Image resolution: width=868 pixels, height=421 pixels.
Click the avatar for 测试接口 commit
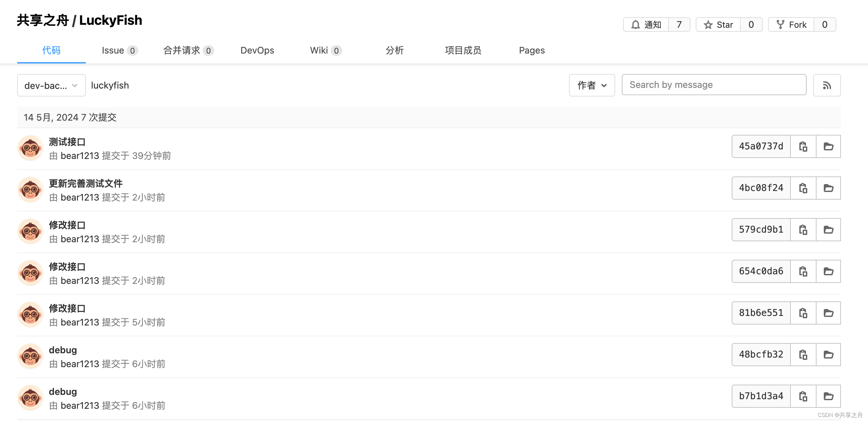pos(30,148)
